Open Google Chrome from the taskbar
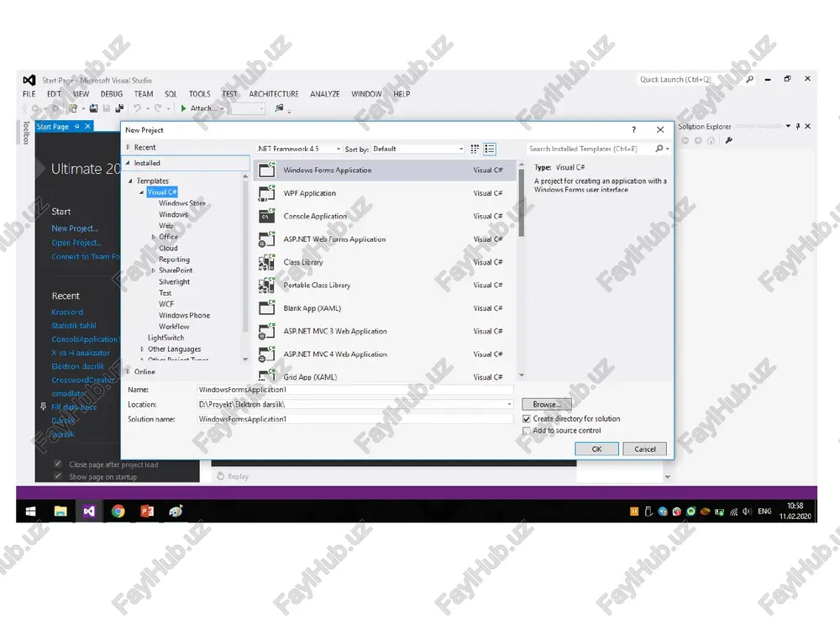Image resolution: width=840 pixels, height=630 pixels. pos(118,512)
